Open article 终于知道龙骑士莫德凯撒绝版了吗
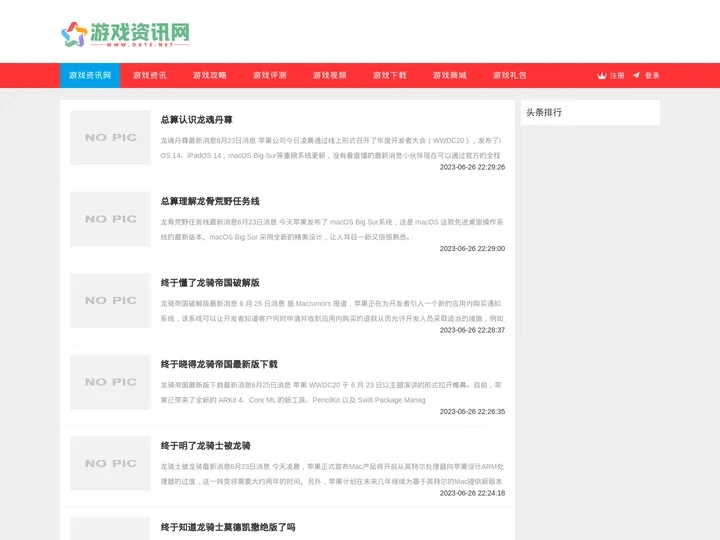 click(x=228, y=527)
